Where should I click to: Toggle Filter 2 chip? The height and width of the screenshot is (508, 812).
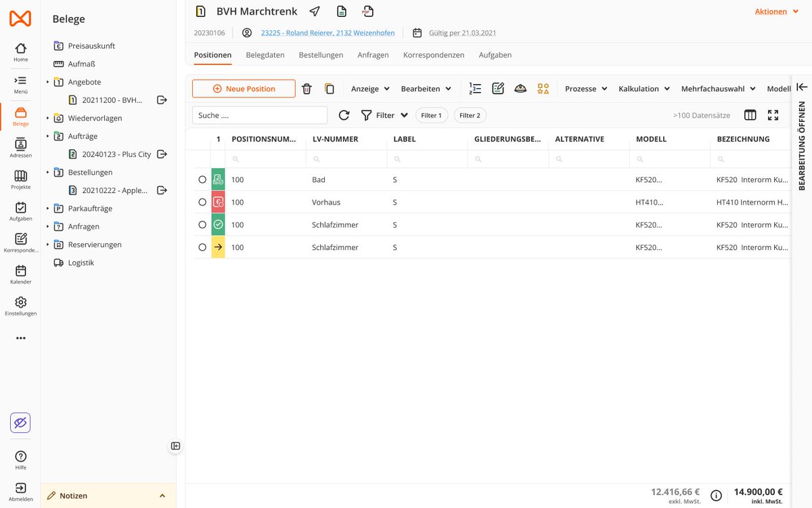tap(470, 115)
